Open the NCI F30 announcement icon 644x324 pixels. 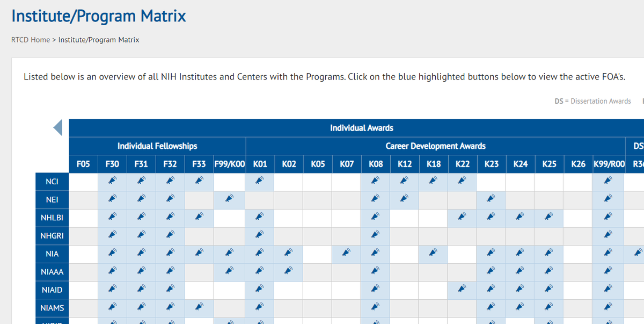(112, 181)
